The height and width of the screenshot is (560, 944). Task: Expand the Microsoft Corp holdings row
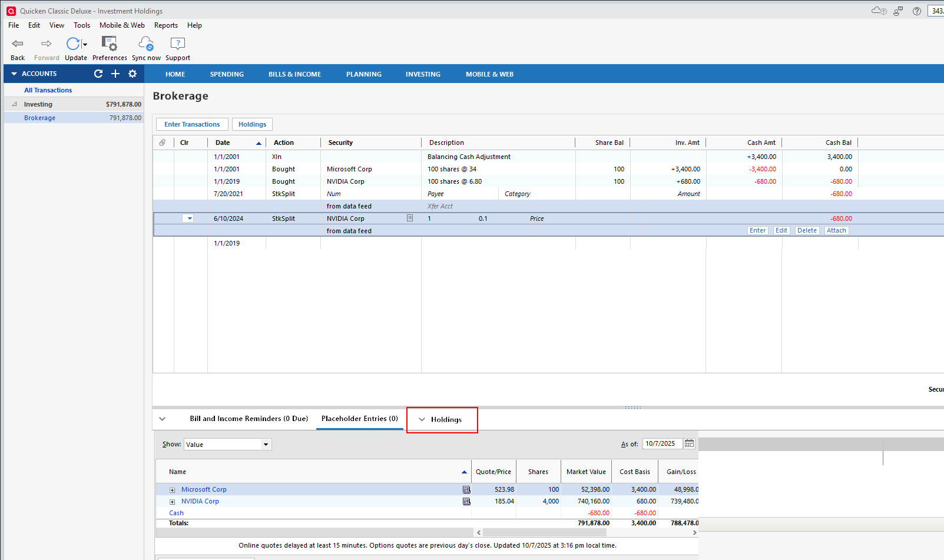173,490
